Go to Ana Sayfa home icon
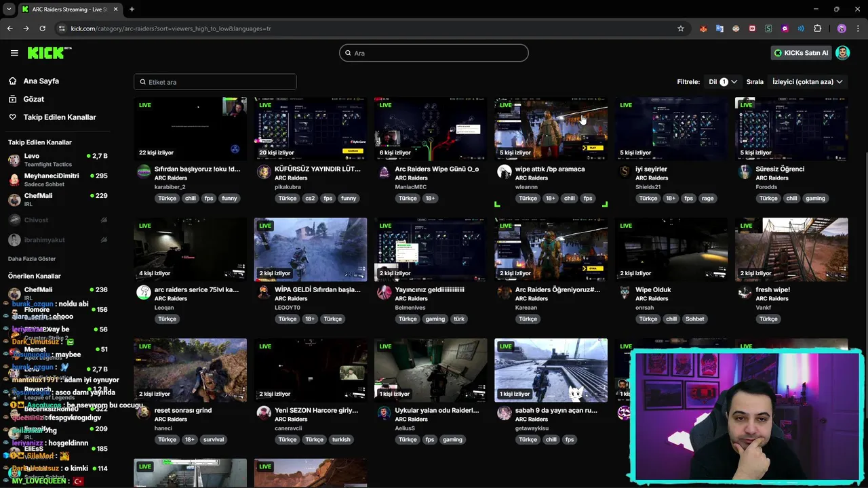The image size is (868, 488). pyautogui.click(x=12, y=81)
